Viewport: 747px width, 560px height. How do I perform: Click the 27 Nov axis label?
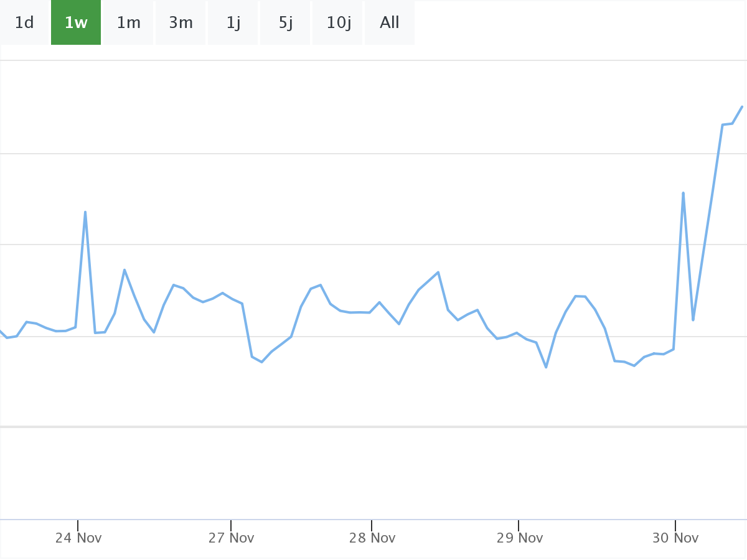(232, 538)
